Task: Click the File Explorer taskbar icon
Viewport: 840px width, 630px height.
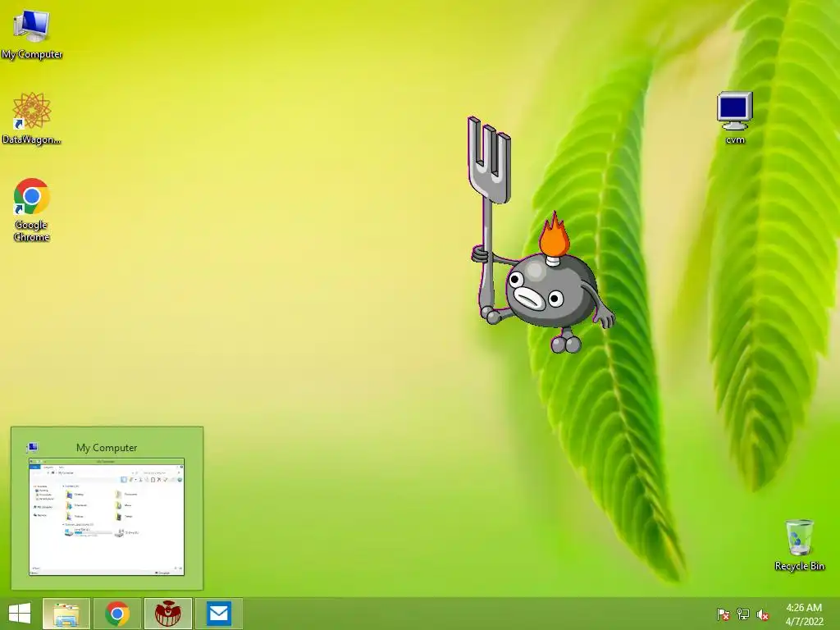Action: click(66, 614)
